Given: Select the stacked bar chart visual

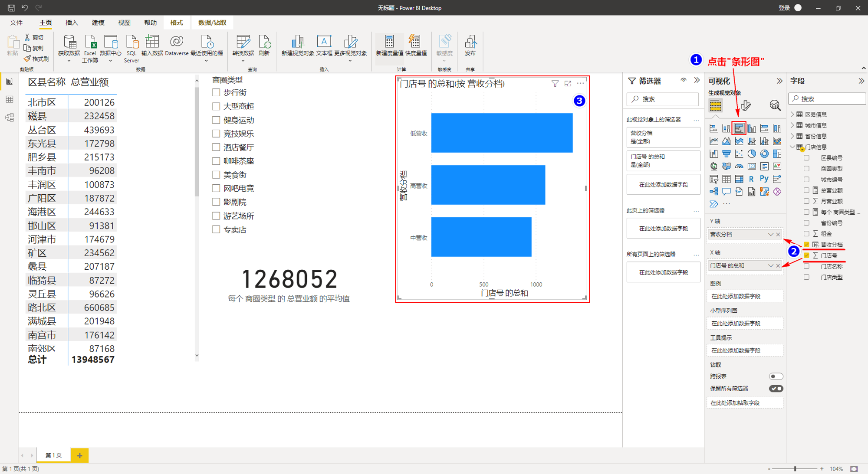Looking at the screenshot, I should (x=713, y=128).
